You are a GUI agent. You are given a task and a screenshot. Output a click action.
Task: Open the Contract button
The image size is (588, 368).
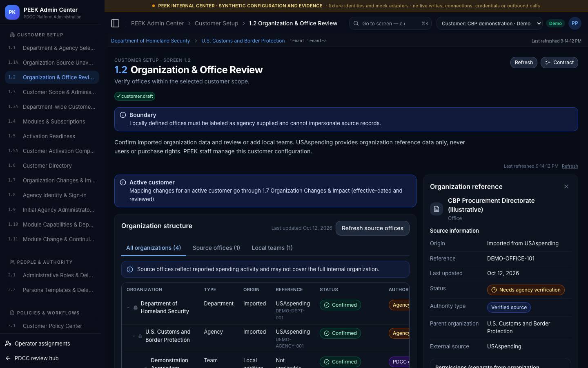(x=559, y=63)
